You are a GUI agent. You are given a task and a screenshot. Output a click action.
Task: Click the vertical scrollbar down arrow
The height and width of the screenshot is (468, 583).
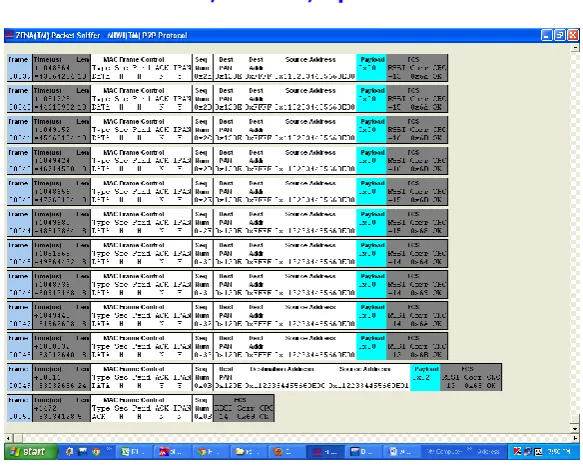point(575,429)
